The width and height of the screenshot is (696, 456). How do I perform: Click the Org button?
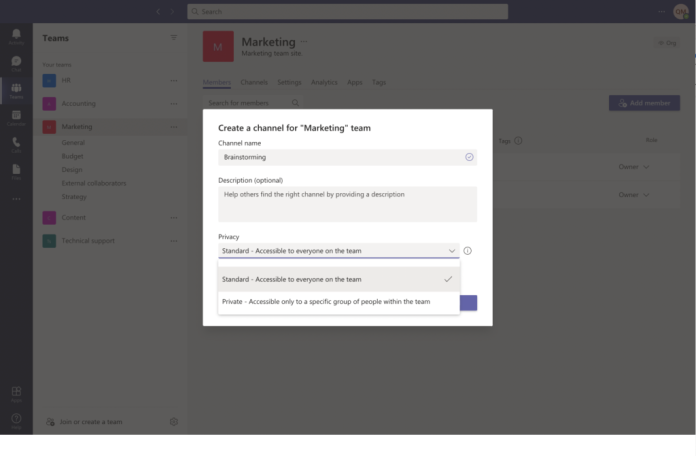(x=667, y=43)
